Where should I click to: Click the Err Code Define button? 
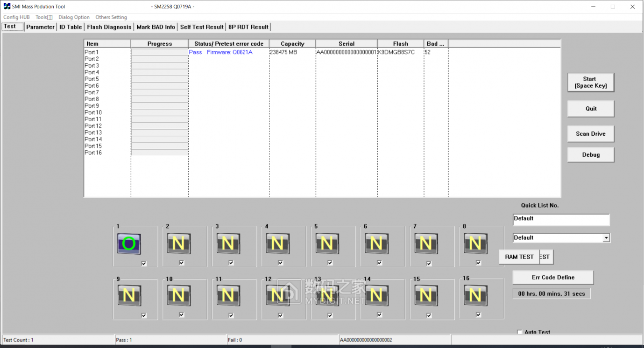point(553,278)
